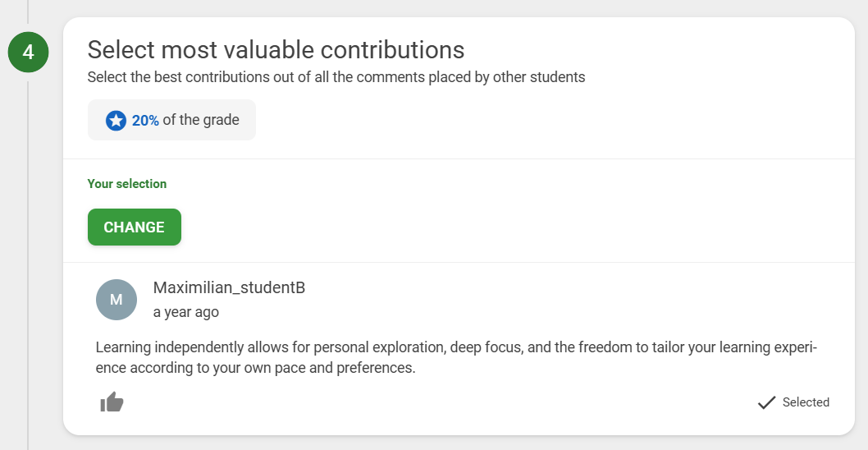Click the word 'Selected' beside the checkmark
Screen dimensions: 868x450
806,402
